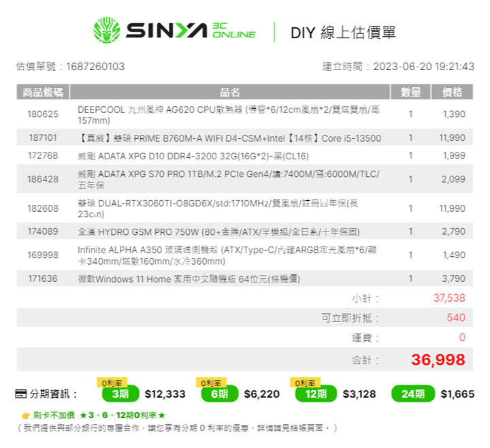Click the $12,333 installment amount
Image resolution: width=490 pixels, height=448 pixels.
165,394
